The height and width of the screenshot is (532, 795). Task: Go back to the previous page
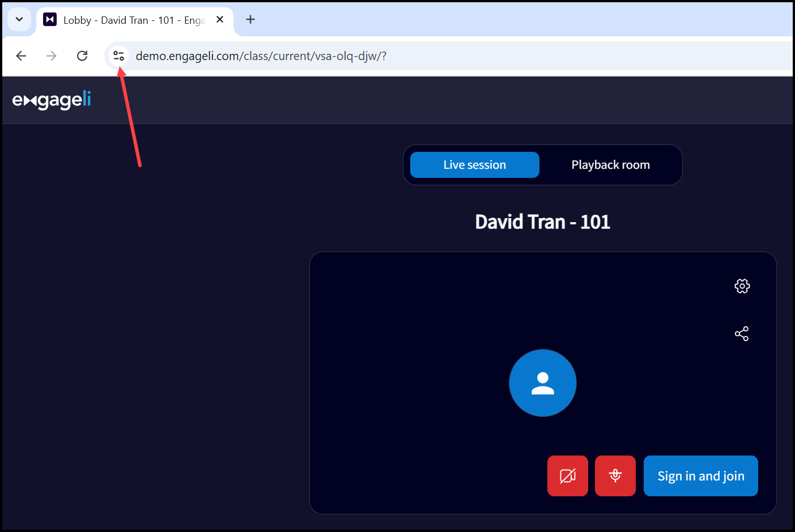[x=22, y=56]
